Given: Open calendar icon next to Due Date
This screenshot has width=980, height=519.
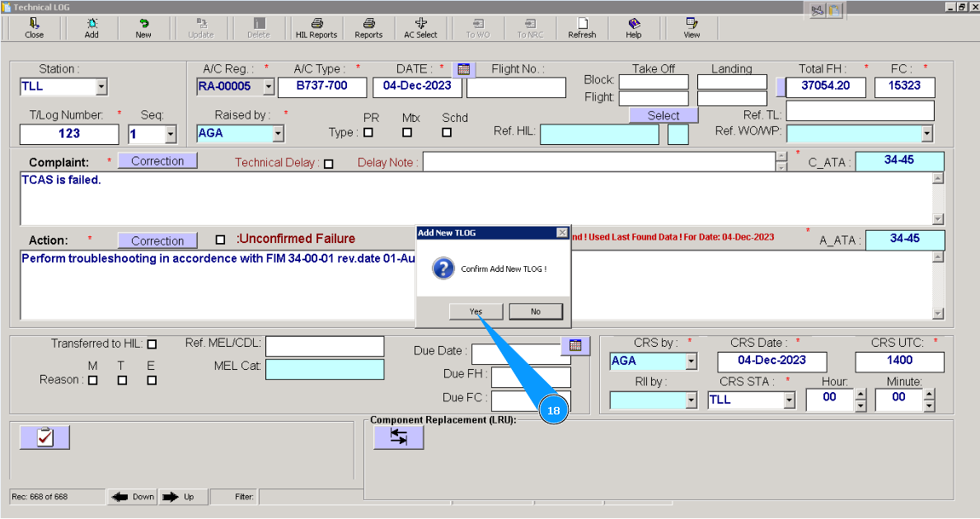Looking at the screenshot, I should click(575, 345).
